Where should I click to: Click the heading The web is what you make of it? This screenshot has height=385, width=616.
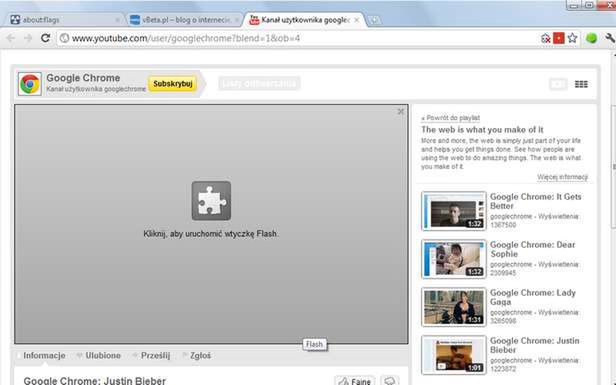(x=482, y=130)
